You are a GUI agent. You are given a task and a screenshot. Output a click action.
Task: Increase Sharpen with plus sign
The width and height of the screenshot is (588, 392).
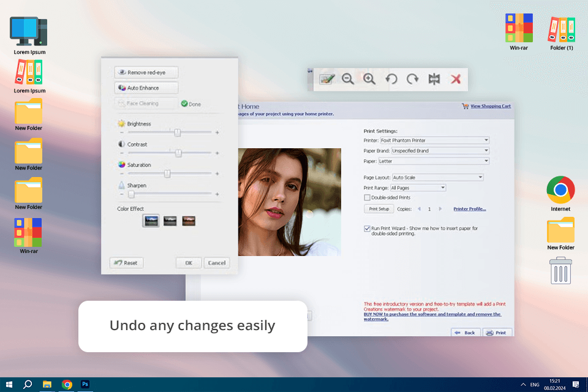point(217,194)
